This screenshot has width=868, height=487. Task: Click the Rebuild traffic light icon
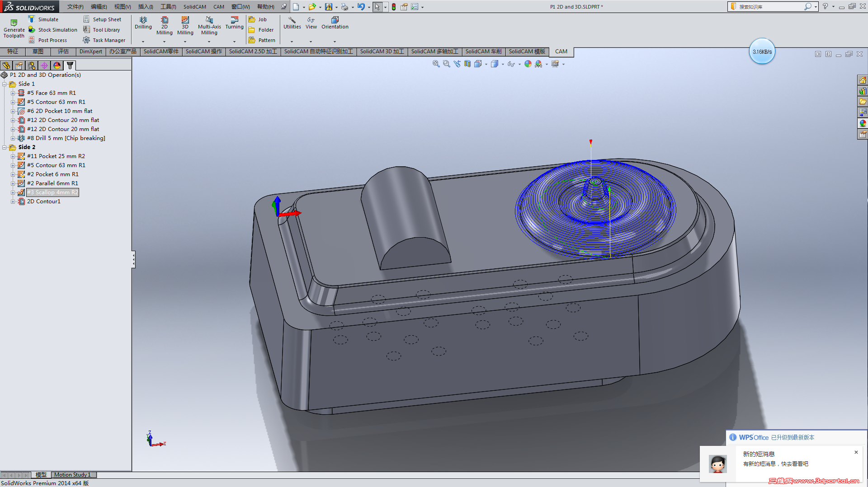[394, 7]
